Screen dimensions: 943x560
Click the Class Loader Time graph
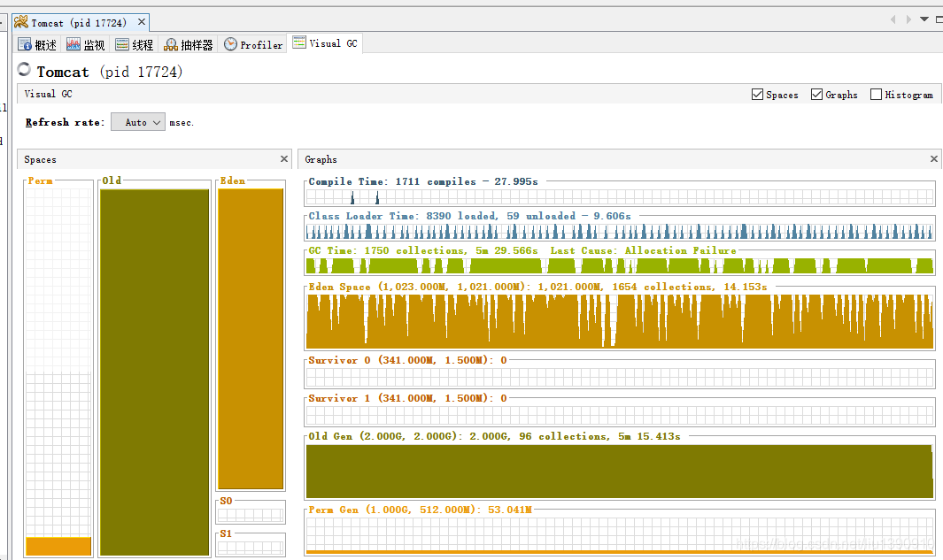click(x=620, y=231)
